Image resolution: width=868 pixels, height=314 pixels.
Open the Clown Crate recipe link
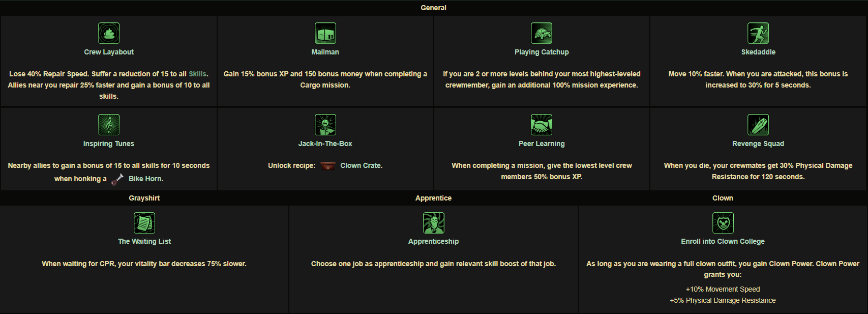coord(361,165)
